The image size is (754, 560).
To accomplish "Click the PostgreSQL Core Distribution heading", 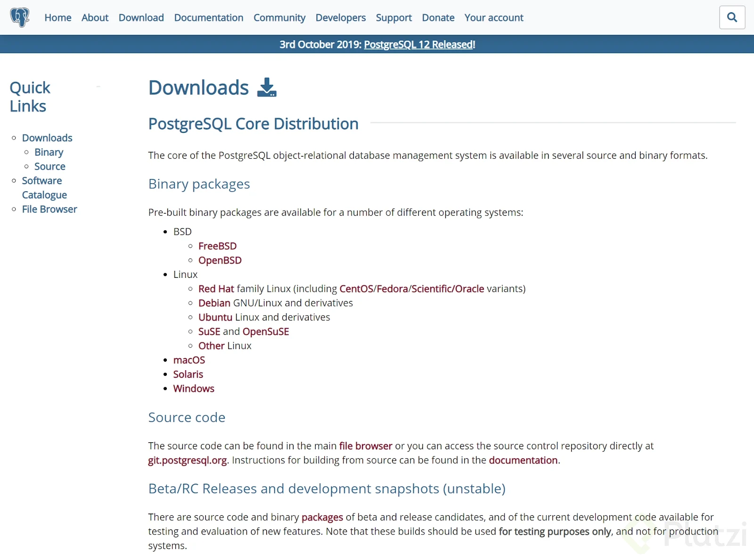I will coord(254,123).
